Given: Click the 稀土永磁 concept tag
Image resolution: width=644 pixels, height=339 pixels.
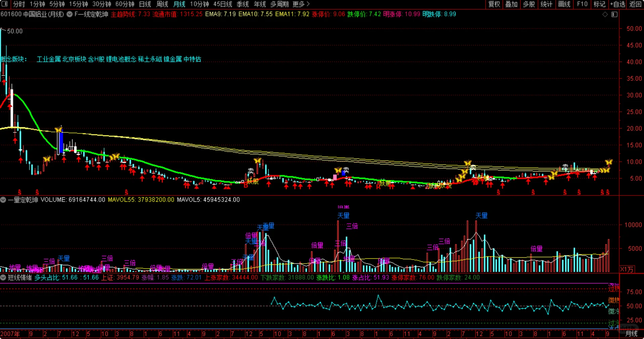Looking at the screenshot, I should tap(150, 59).
